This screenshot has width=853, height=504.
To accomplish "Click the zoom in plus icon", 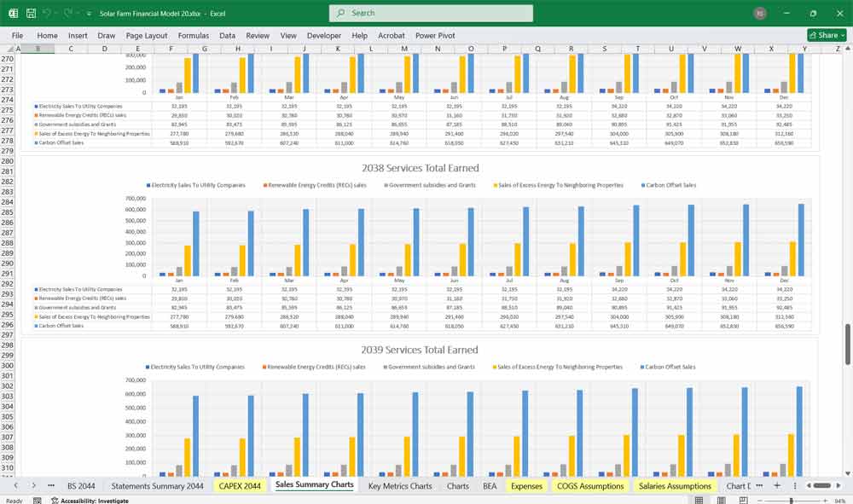I will 825,501.
